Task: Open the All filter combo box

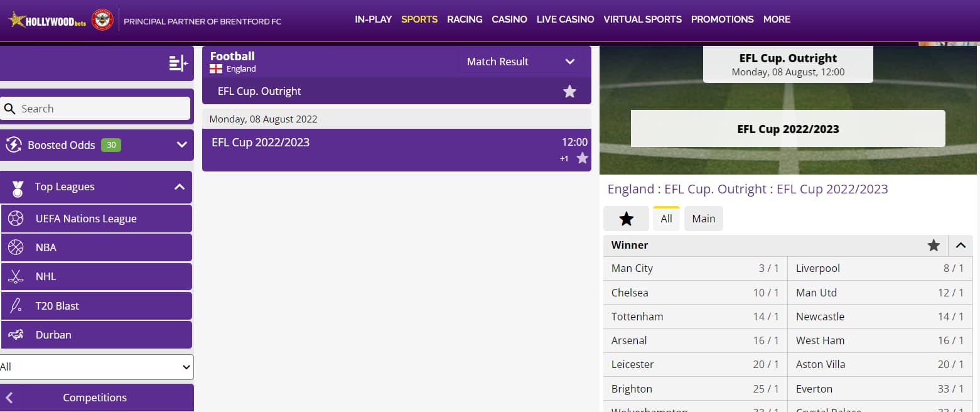Action: coord(96,367)
